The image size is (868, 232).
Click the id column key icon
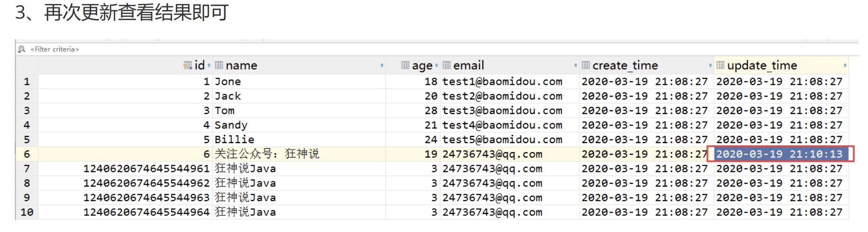point(188,65)
